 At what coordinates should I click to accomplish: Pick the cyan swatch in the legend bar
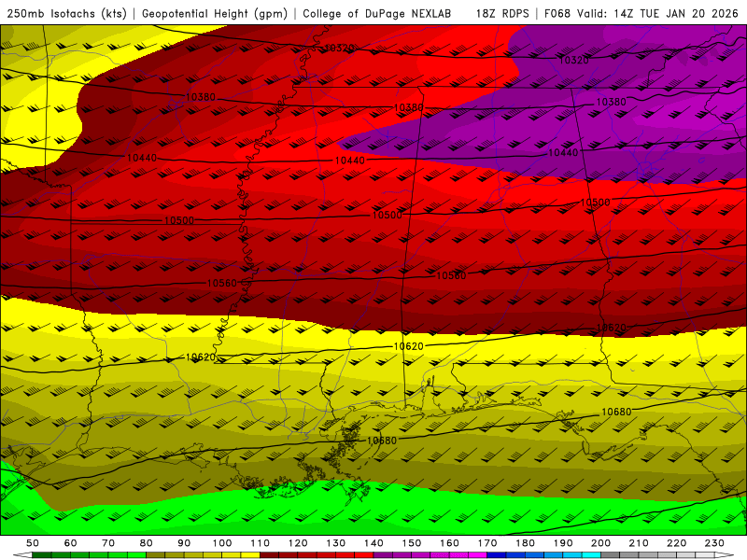point(591,555)
